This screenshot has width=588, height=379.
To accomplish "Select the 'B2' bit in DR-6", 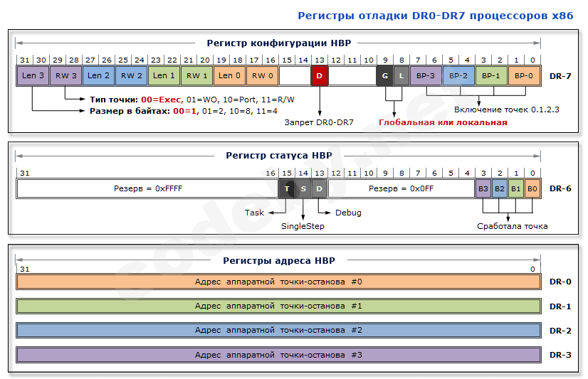I will 500,188.
